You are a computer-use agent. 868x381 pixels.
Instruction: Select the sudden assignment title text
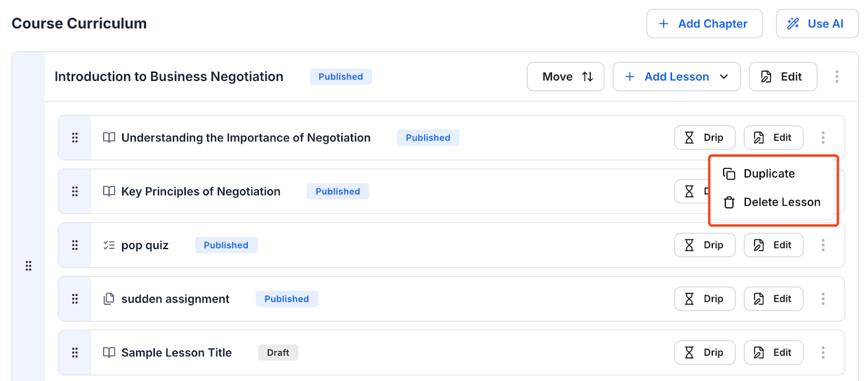point(175,299)
